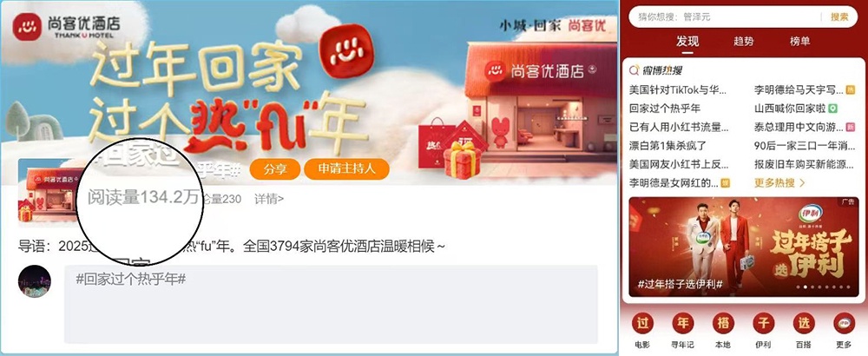Click the 尚客优酒店 logo icon top-left

coord(27,27)
